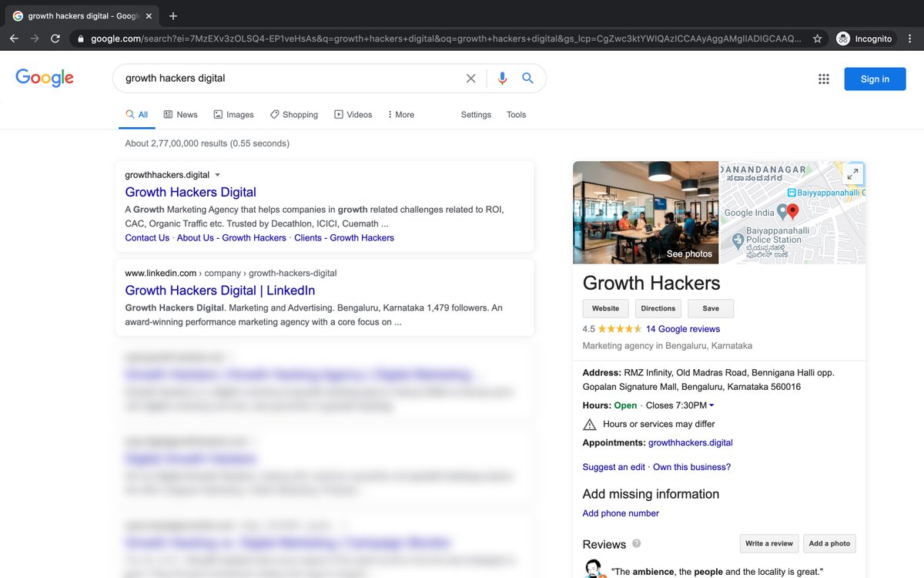Viewport: 924px width, 578px height.
Task: Expand dropdown arrow next to growthhackers.digital
Action: (x=217, y=175)
